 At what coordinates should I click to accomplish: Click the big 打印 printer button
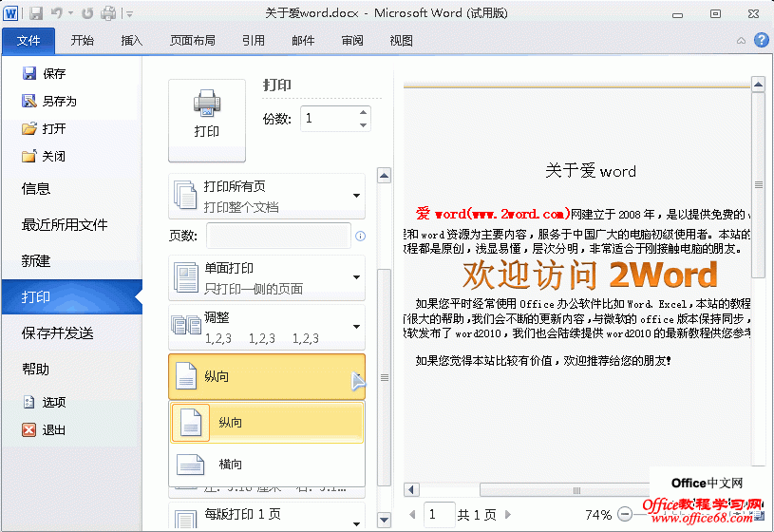pos(207,120)
